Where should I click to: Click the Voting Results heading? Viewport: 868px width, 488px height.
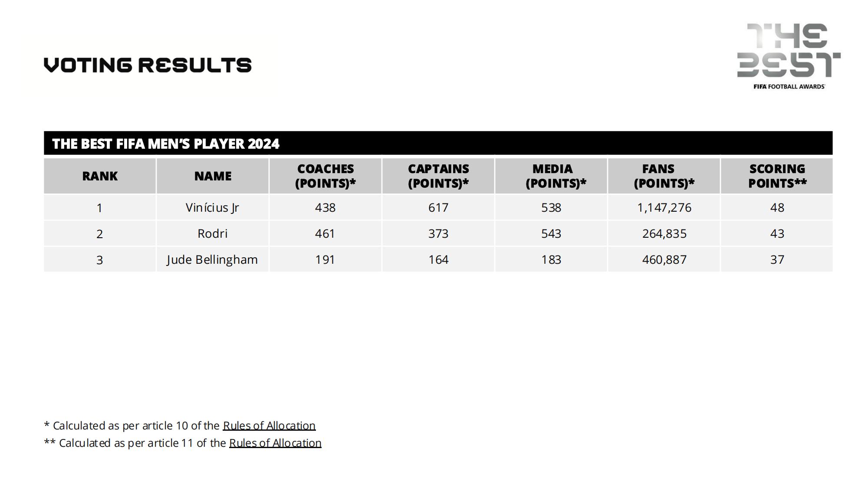click(148, 65)
